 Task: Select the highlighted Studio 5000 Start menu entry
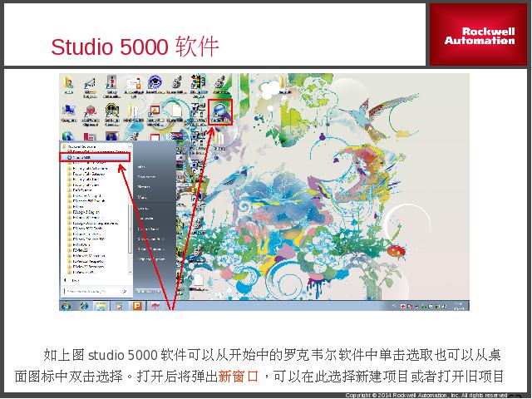tap(95, 157)
